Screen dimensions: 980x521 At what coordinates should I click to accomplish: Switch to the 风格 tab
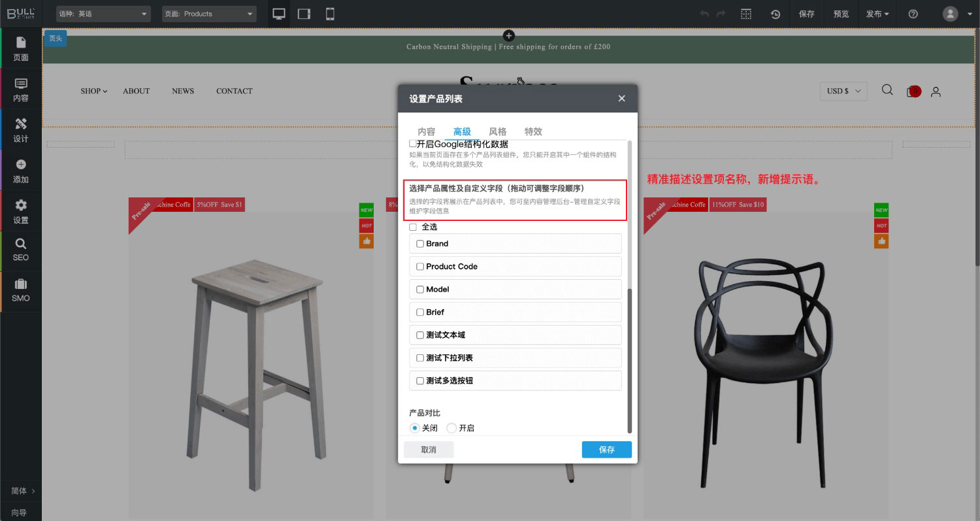497,131
